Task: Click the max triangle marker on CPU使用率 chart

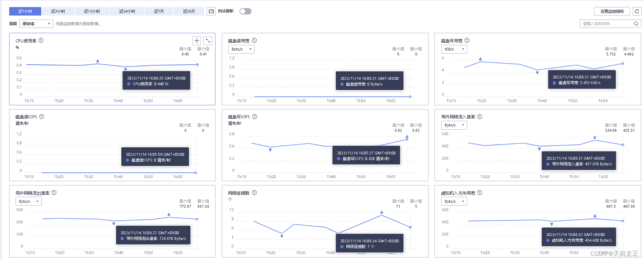Action: tap(98, 61)
